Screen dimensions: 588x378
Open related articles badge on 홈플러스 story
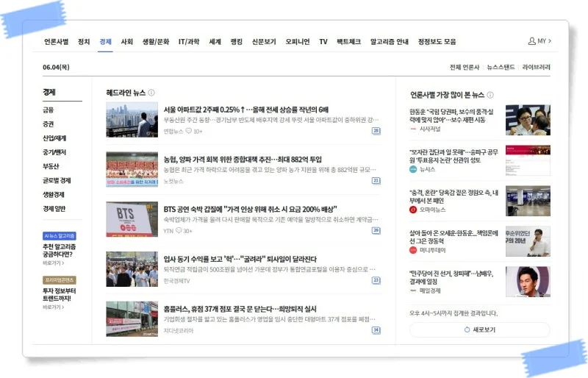pos(376,330)
